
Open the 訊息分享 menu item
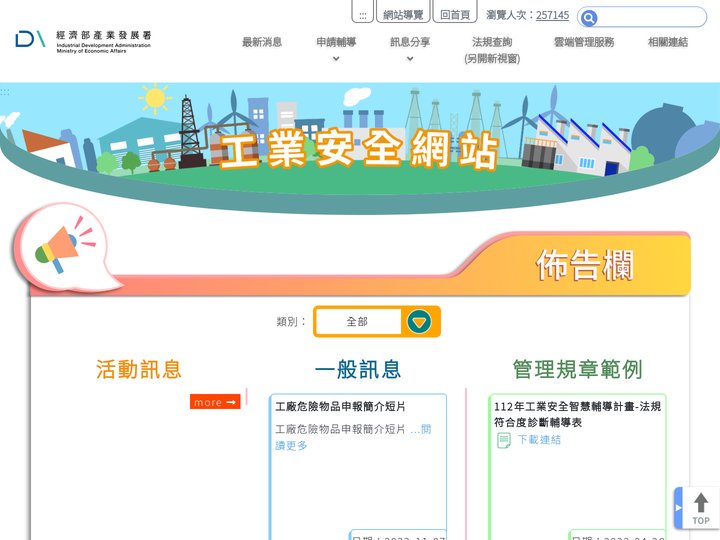(410, 42)
